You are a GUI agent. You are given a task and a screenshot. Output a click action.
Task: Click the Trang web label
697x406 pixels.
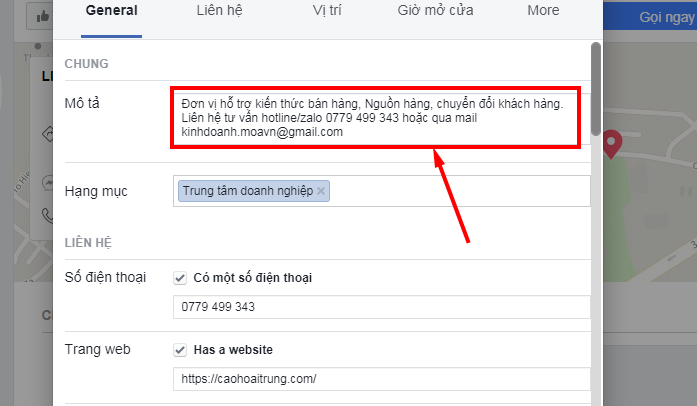click(98, 350)
